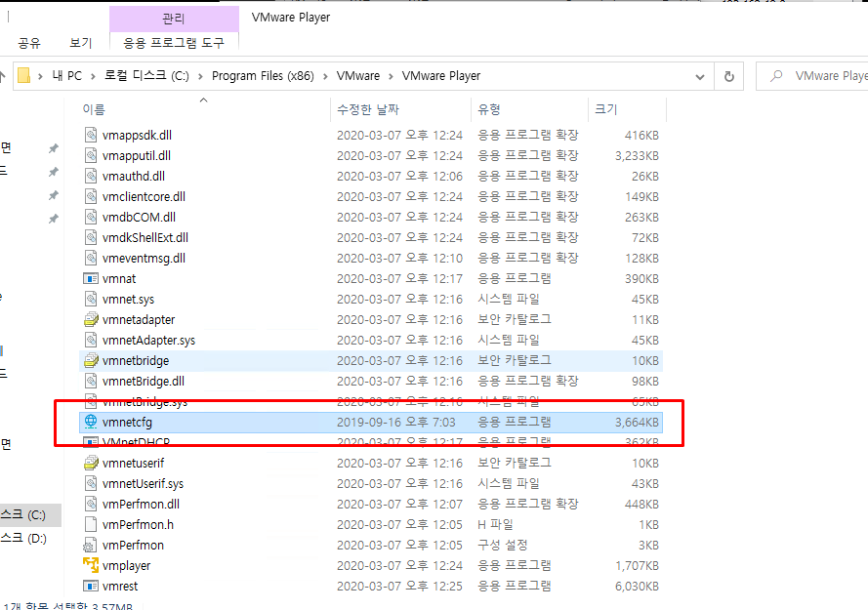This screenshot has width=868, height=610.
Task: Click the 3,664KB size of vmnetcfg
Action: click(x=637, y=423)
